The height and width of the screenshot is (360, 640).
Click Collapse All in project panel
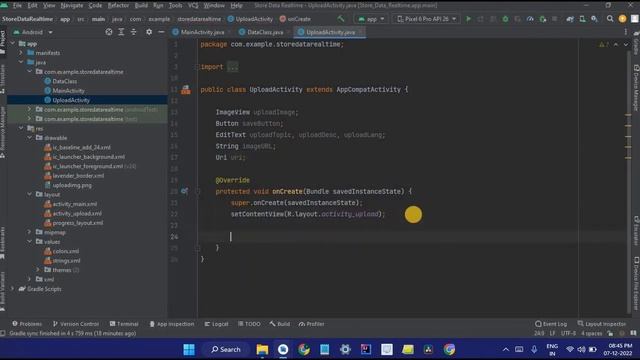click(x=133, y=32)
